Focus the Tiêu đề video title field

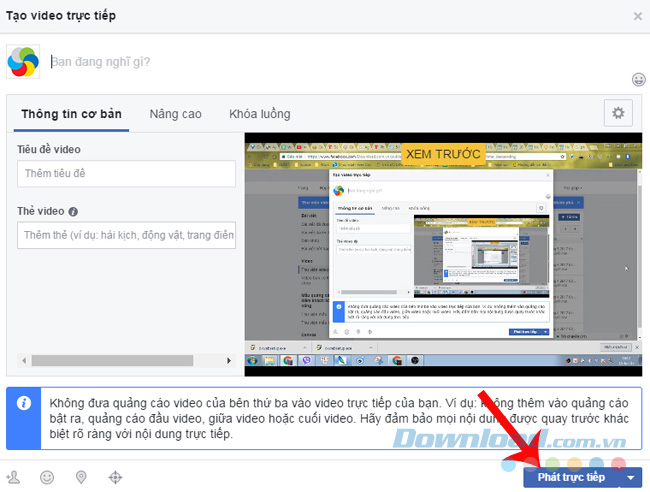pyautogui.click(x=126, y=174)
